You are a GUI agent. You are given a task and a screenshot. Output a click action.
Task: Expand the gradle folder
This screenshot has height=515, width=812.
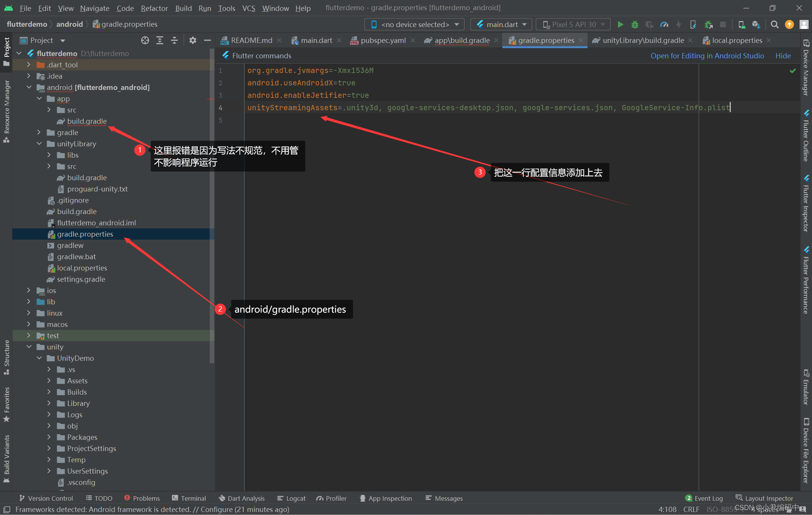click(39, 132)
